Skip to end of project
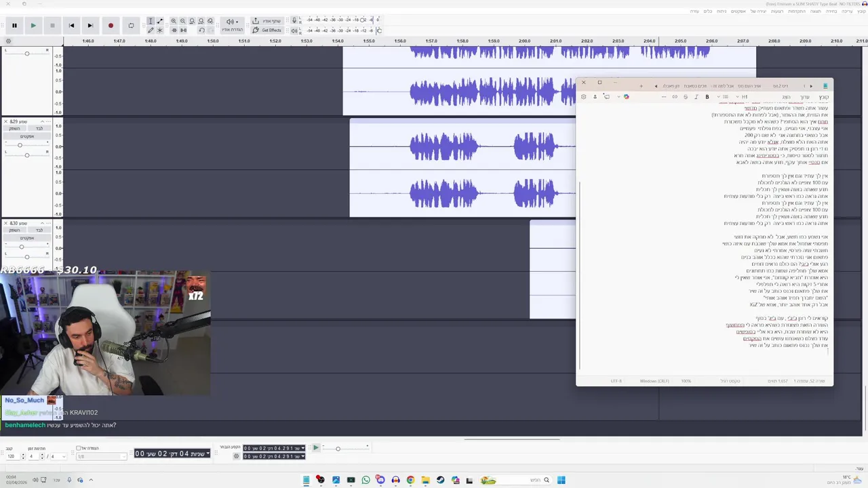Image resolution: width=868 pixels, height=488 pixels. click(x=90, y=26)
